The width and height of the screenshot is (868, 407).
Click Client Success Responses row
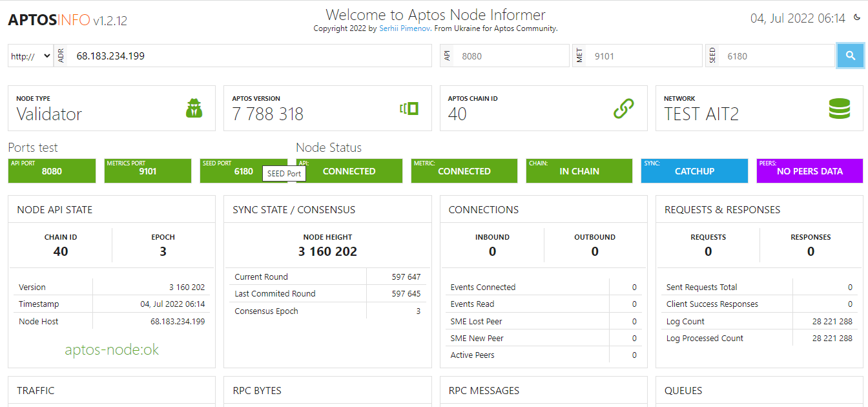point(759,304)
